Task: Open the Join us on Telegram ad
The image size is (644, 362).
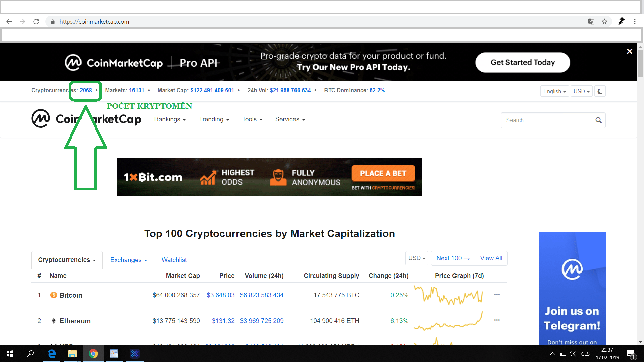Action: 572,288
